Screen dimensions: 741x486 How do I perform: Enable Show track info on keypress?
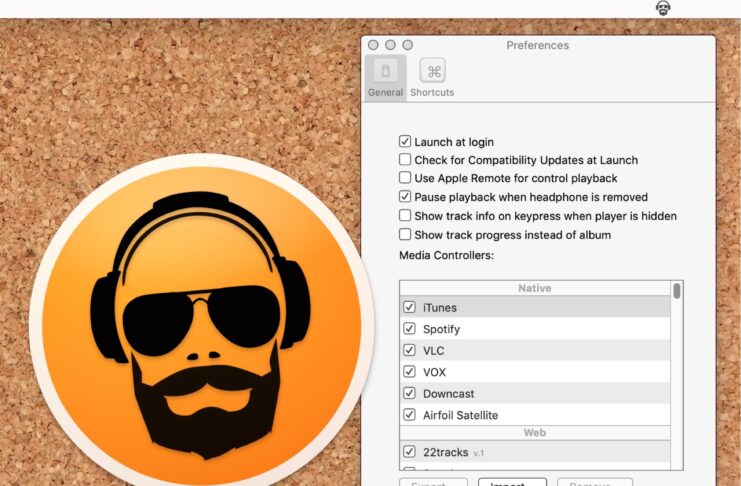coord(405,216)
